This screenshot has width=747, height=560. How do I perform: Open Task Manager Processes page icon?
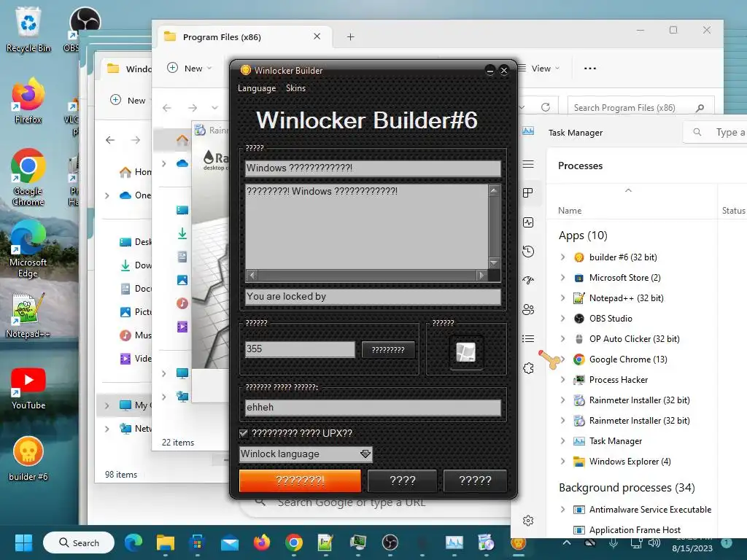pyautogui.click(x=528, y=192)
